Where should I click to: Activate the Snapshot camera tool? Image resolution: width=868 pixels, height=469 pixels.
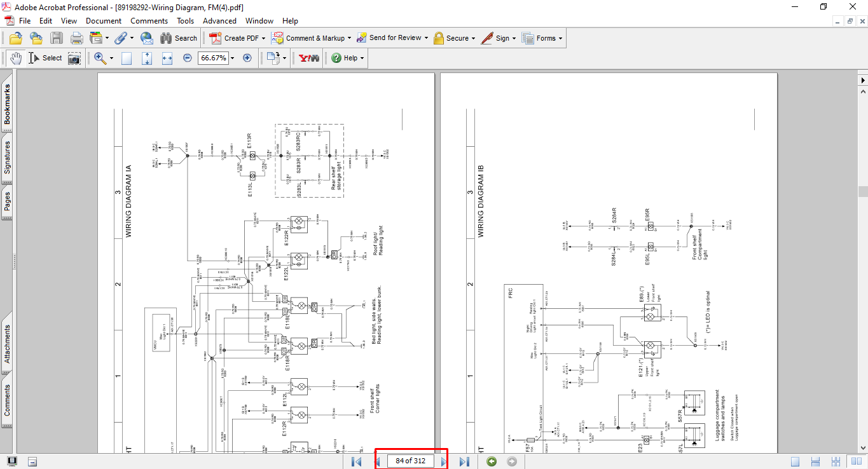75,58
